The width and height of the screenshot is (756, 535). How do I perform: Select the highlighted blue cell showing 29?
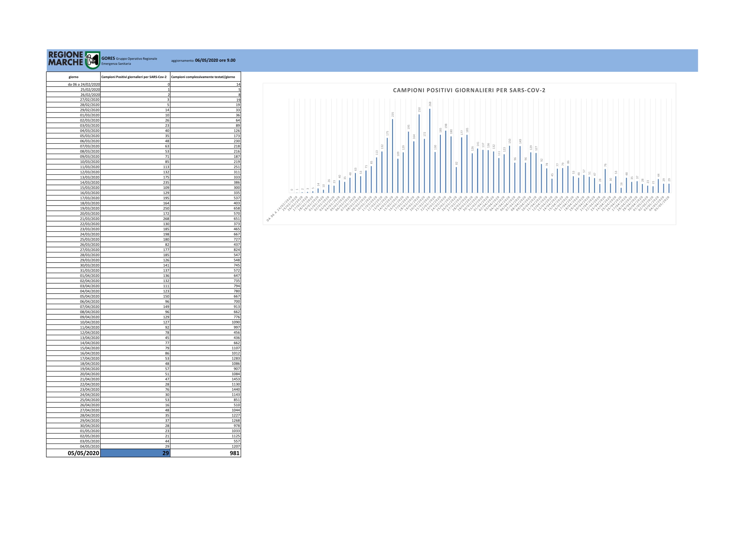135,453
